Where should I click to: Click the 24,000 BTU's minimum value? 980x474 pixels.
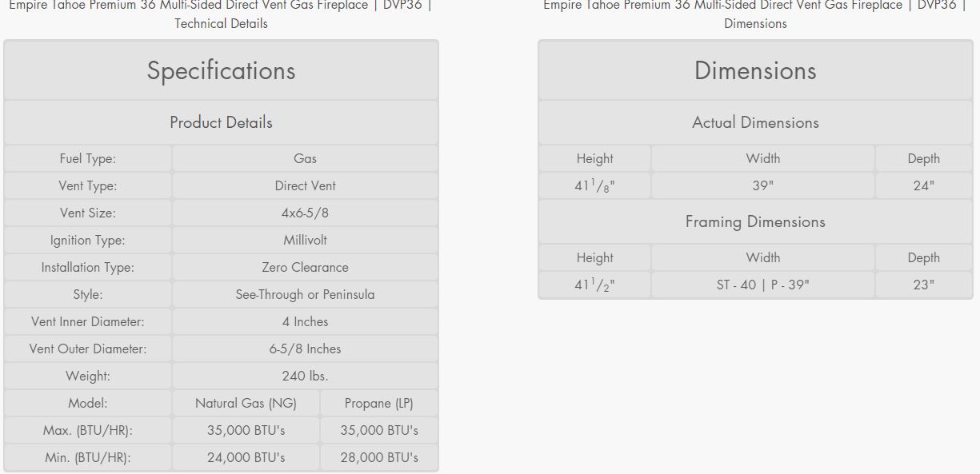click(246, 457)
